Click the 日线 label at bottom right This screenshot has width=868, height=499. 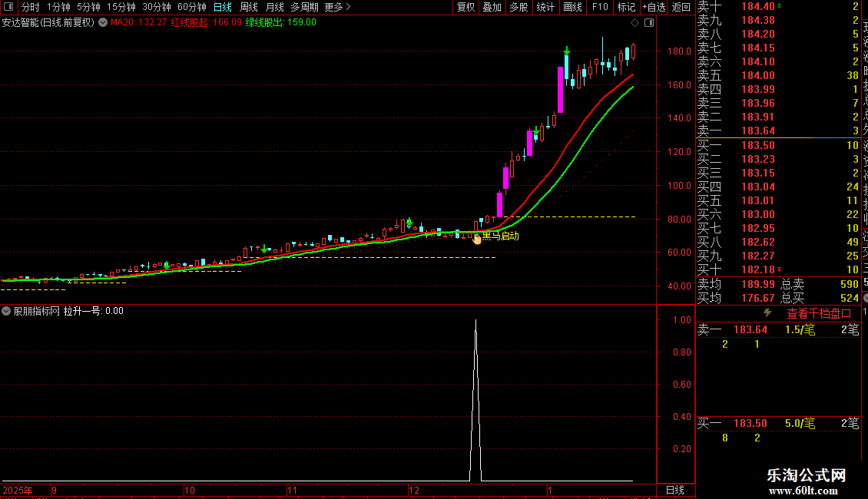point(674,490)
